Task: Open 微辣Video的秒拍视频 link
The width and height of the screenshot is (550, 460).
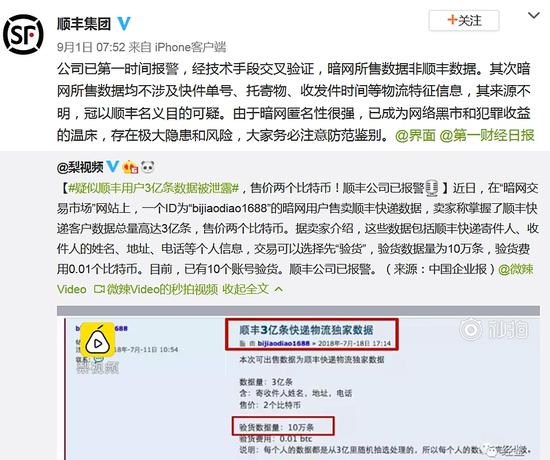Action: (156, 289)
